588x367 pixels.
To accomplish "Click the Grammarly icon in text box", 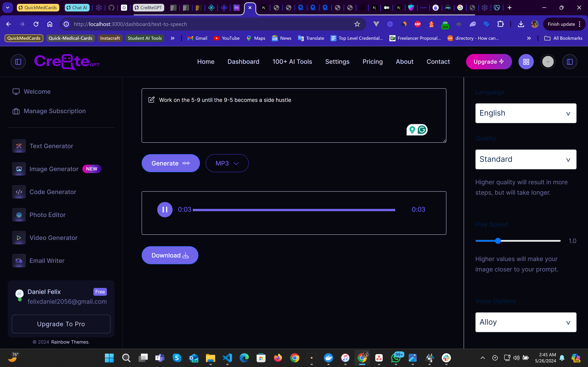I will click(422, 130).
